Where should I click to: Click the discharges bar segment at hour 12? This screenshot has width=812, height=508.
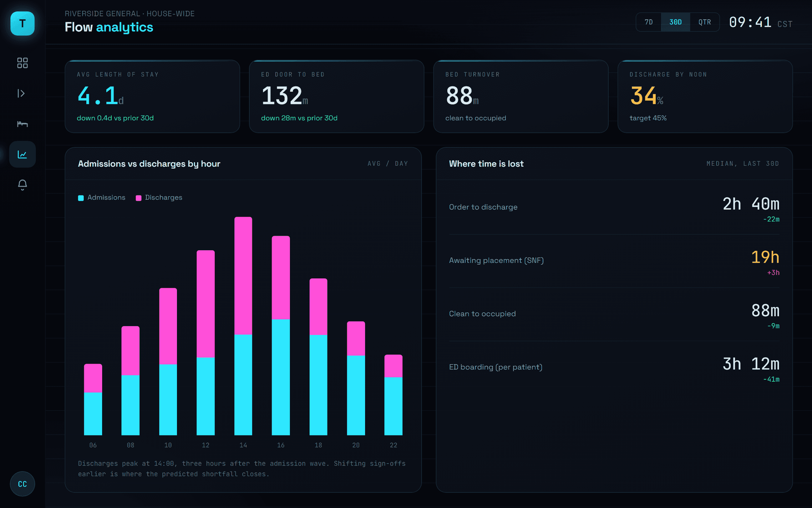pos(206,304)
